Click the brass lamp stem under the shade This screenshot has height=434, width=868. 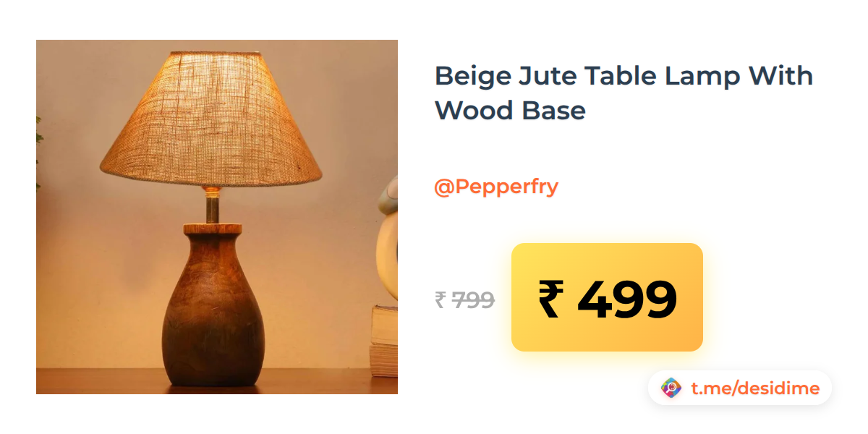click(x=212, y=205)
